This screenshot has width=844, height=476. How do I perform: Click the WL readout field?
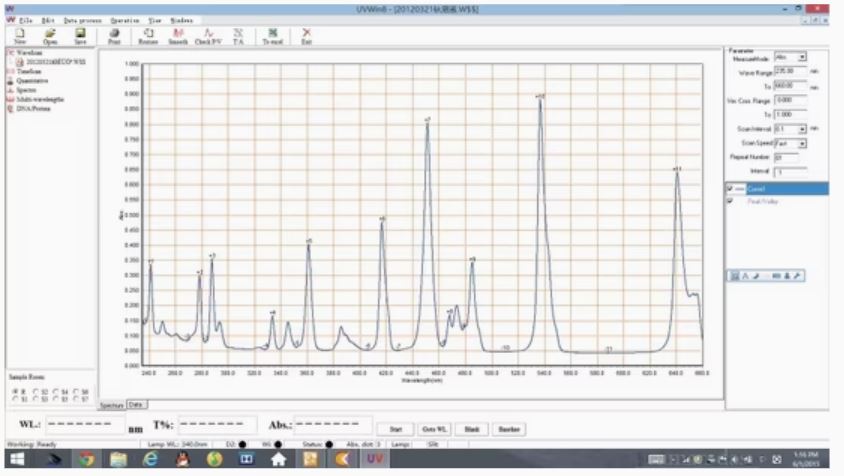point(85,424)
